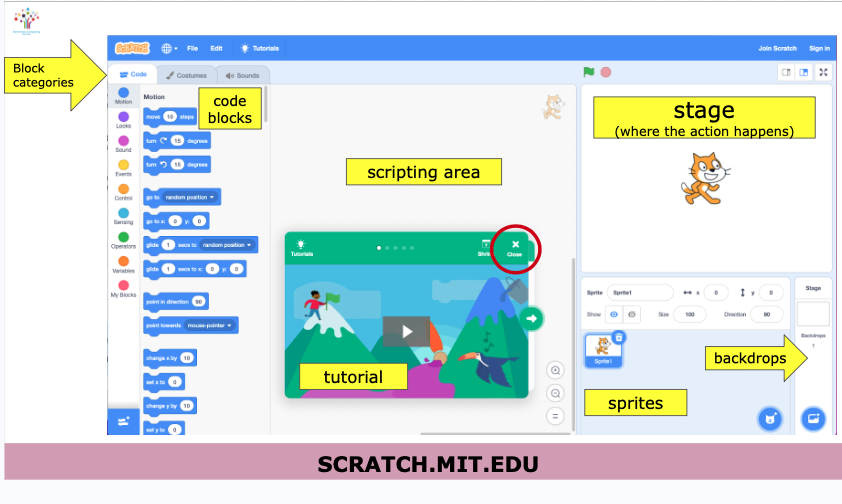Image resolution: width=842 pixels, height=504 pixels.
Task: Click the red stop button
Action: click(606, 72)
